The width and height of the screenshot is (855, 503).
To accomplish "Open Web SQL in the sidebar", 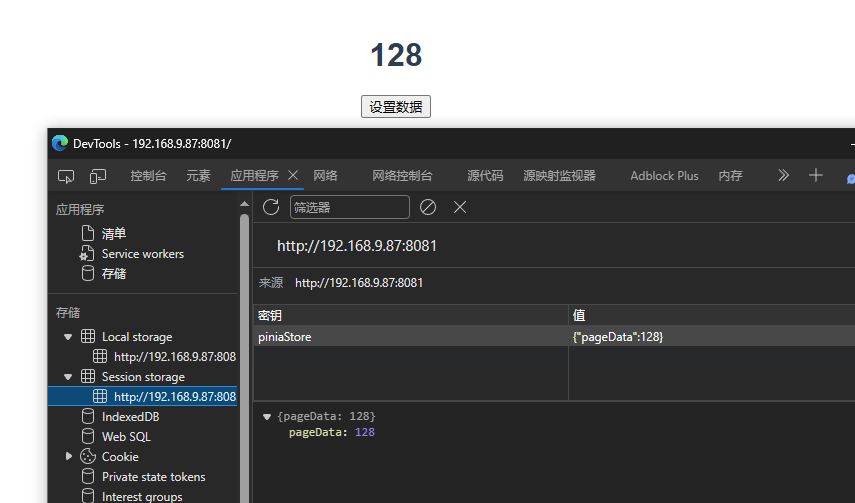I will [x=126, y=437].
